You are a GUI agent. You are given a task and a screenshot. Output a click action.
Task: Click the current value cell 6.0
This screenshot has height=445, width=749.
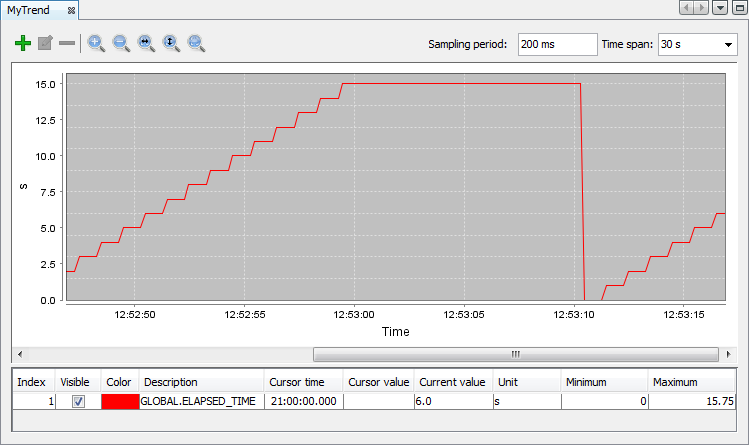[x=453, y=402]
